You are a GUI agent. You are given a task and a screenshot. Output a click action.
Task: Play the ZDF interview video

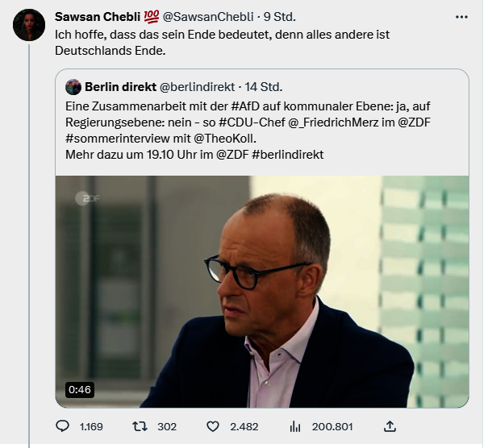point(261,290)
